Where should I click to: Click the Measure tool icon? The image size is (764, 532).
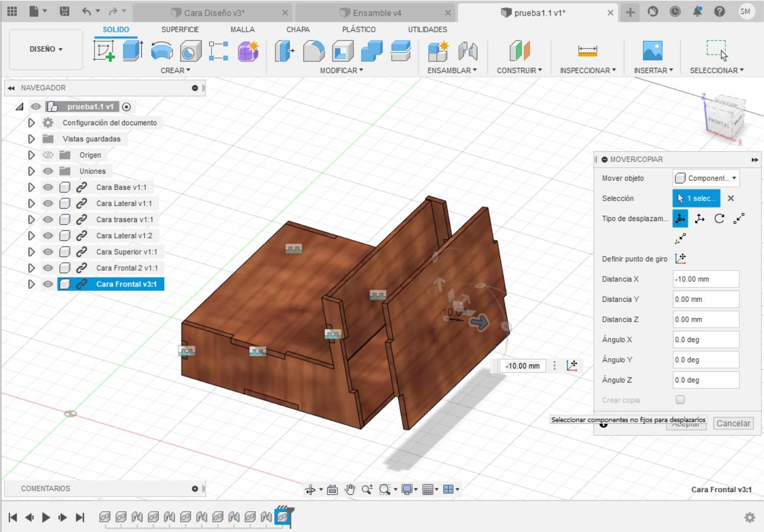[588, 51]
